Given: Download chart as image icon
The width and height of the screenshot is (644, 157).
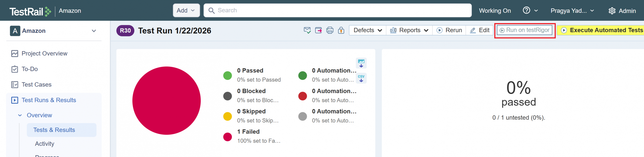Looking at the screenshot, I should [361, 63].
